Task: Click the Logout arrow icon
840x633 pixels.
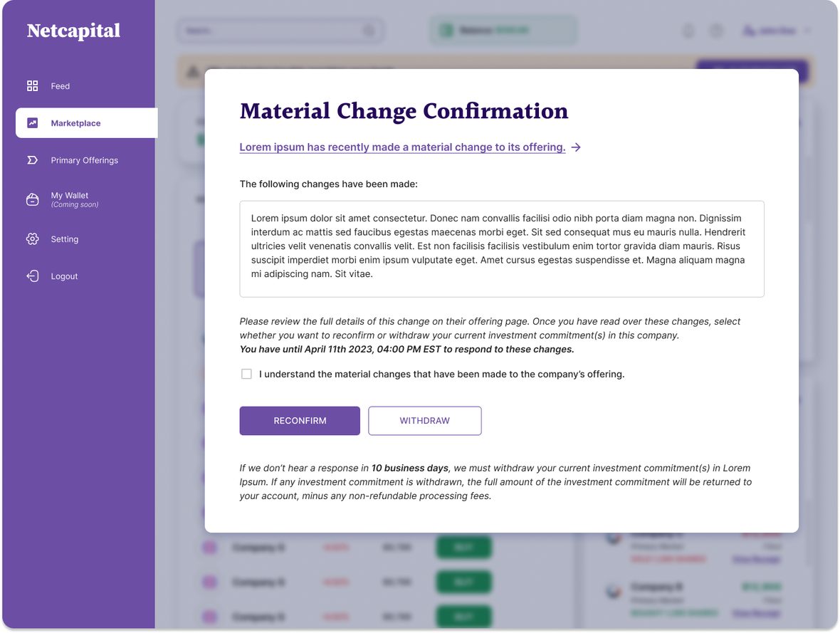Action: (33, 276)
